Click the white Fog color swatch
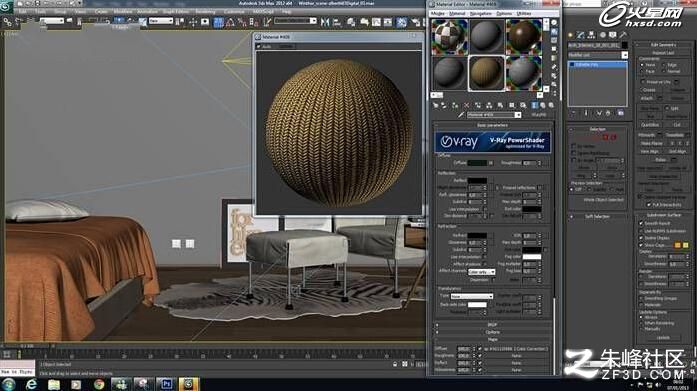Image resolution: width=697 pixels, height=391 pixels. (x=532, y=257)
